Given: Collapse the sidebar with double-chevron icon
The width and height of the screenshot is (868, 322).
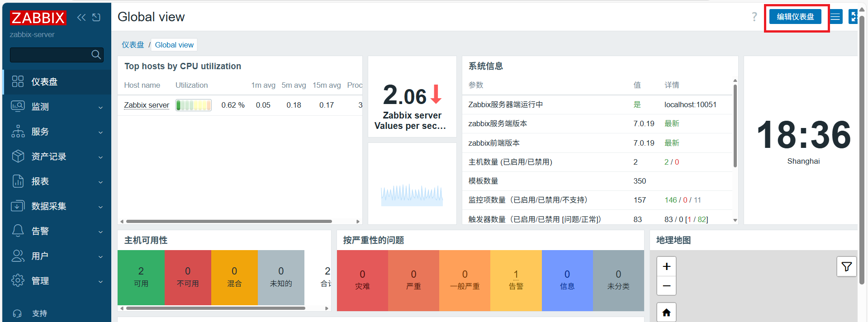Looking at the screenshot, I should (81, 17).
